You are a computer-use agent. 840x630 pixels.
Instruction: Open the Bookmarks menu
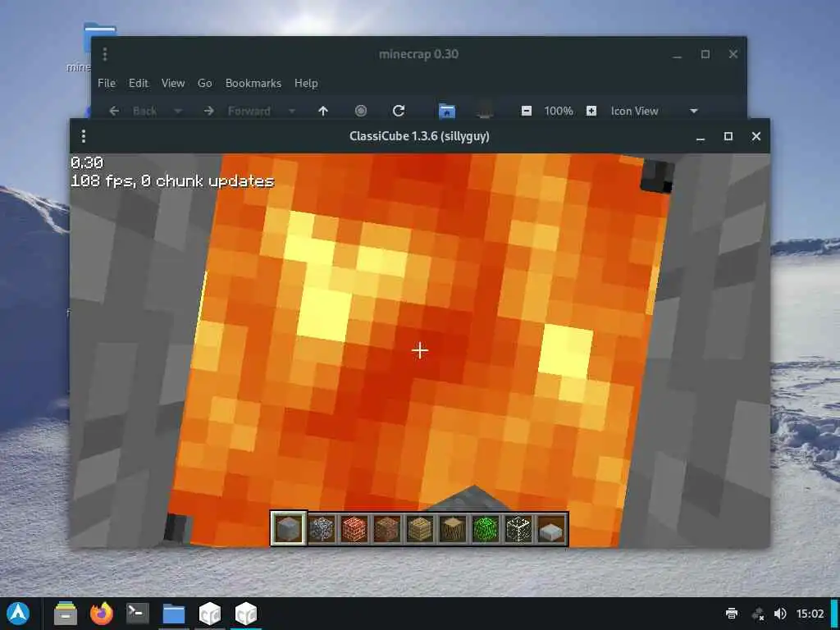(253, 83)
